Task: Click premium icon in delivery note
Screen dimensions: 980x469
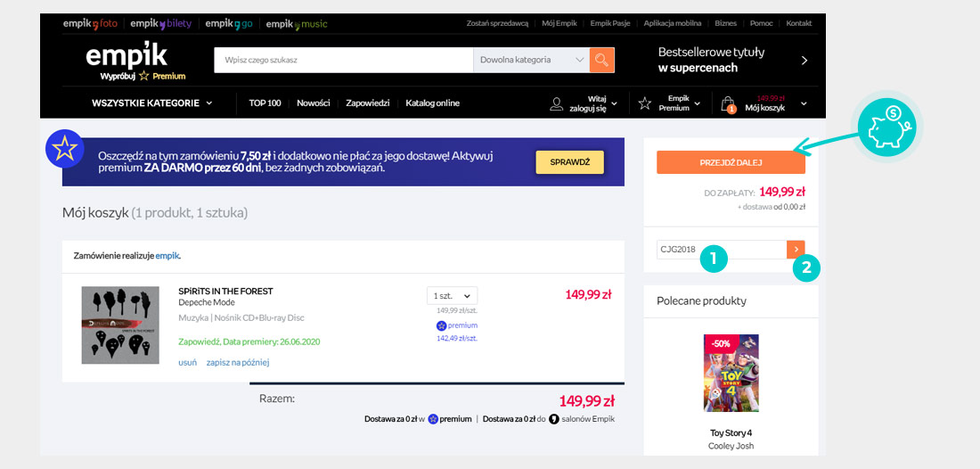Action: (432, 419)
